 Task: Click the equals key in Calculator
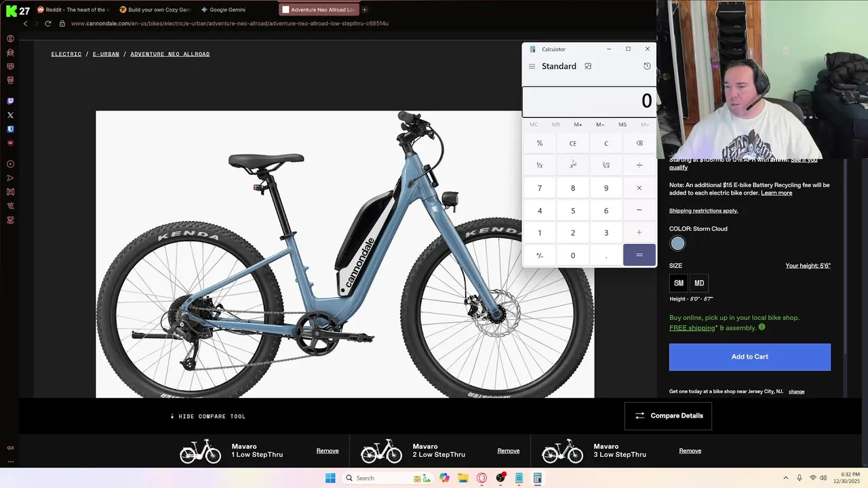639,255
